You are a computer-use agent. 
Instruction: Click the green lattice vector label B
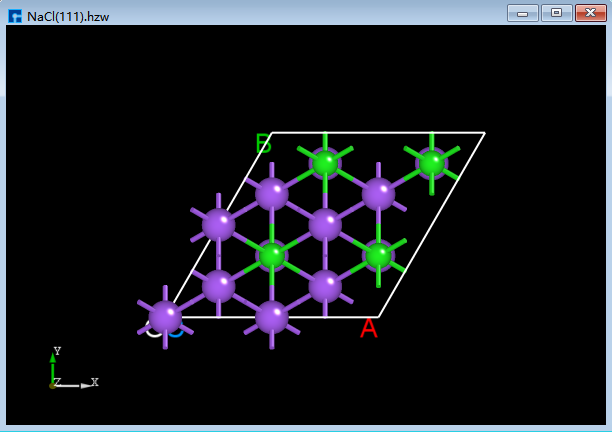pos(263,143)
